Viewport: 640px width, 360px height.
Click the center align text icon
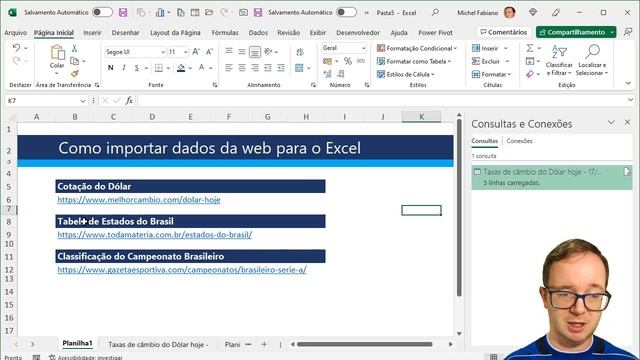(242, 68)
